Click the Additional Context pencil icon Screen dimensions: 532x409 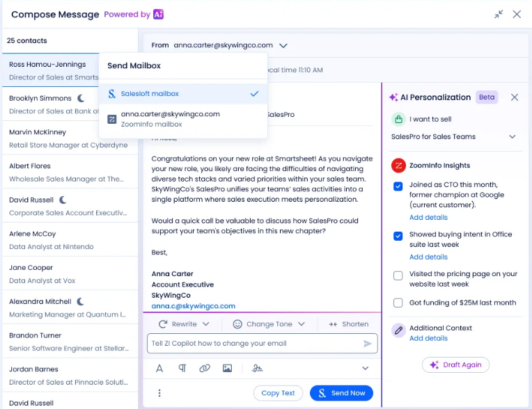coord(399,330)
